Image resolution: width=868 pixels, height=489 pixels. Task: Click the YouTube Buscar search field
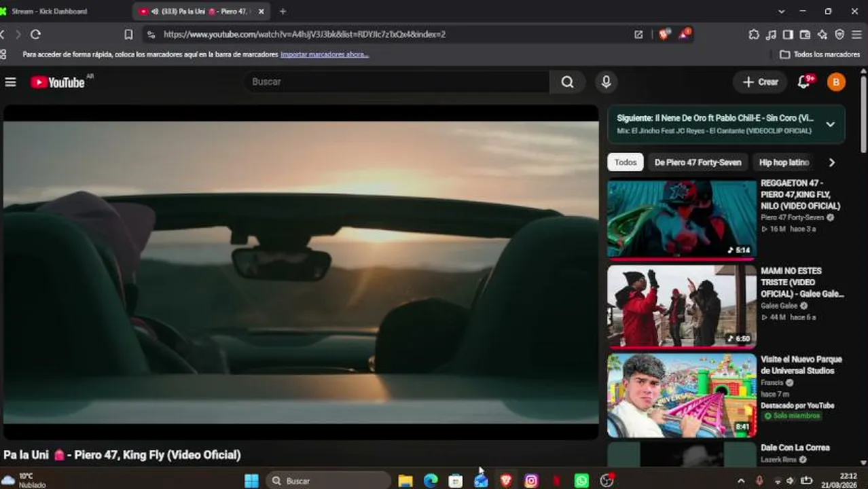pos(397,81)
